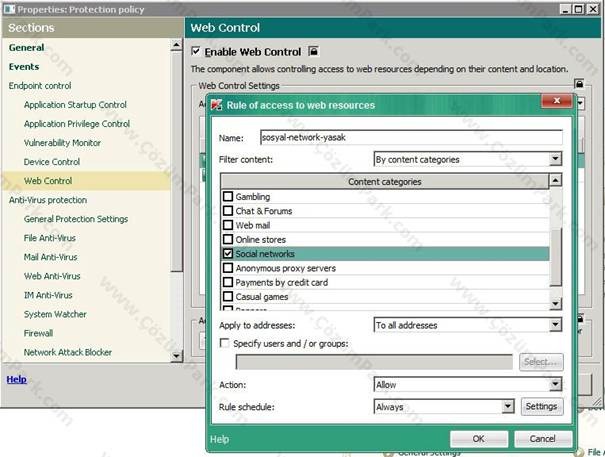The height and width of the screenshot is (457, 605).
Task: Click the disabled Select... button
Action: tap(541, 362)
